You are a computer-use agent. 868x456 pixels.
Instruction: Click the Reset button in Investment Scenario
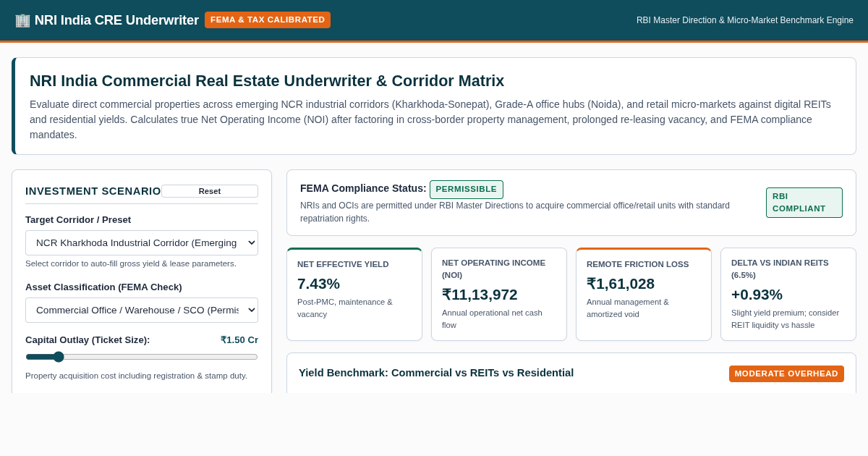210,191
